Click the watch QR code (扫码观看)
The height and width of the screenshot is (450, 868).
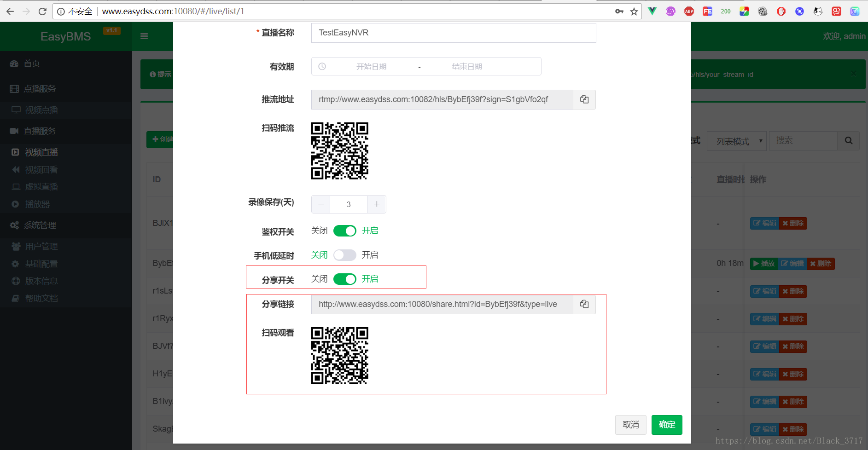[340, 356]
